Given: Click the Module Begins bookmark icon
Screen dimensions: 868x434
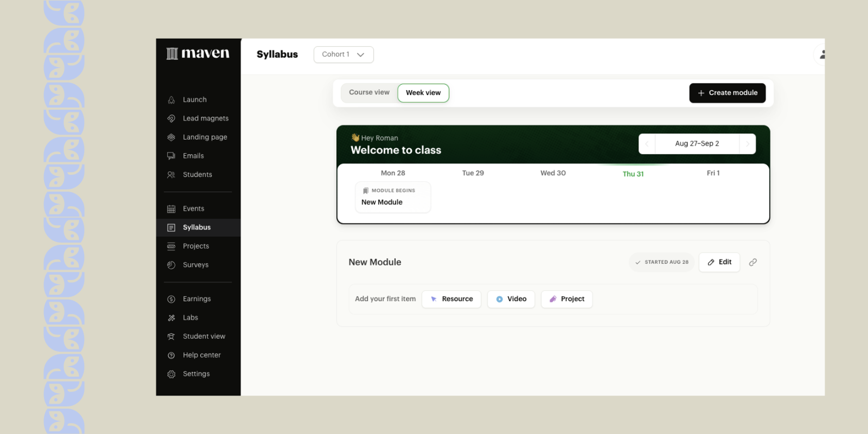Looking at the screenshot, I should (366, 191).
